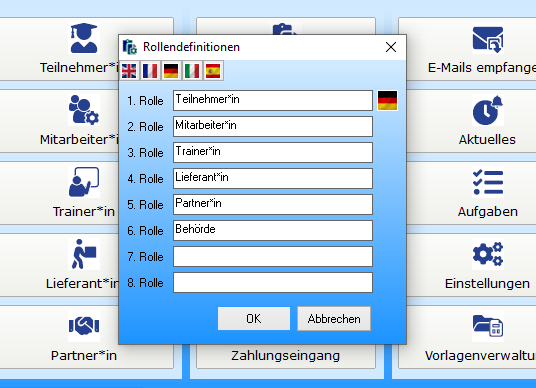Viewport: 536px width, 388px height.
Task: Click the 4. Rolle field Lieferant*in
Action: 273,178
